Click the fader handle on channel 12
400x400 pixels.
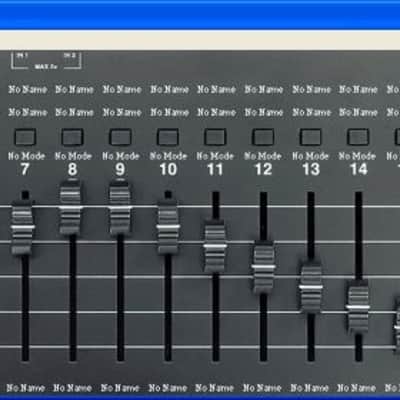point(263,266)
